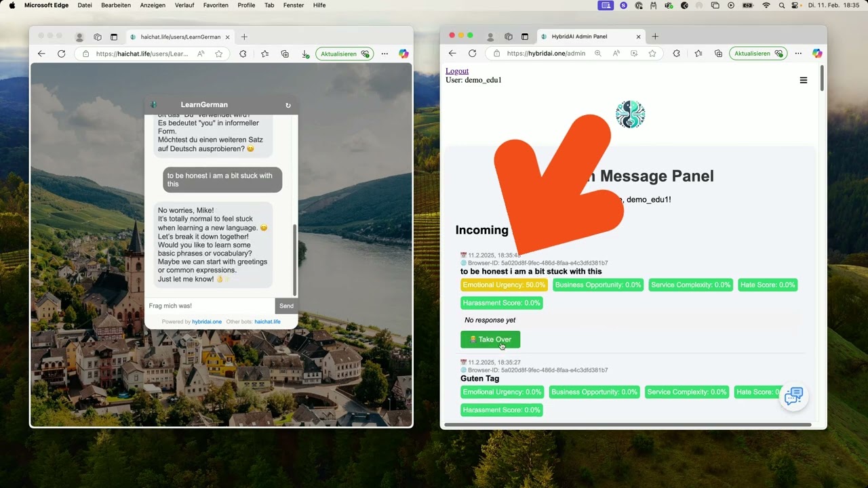Screen dimensions: 868x488
Task: Reload the HybridAI Admin page
Action: (x=472, y=54)
